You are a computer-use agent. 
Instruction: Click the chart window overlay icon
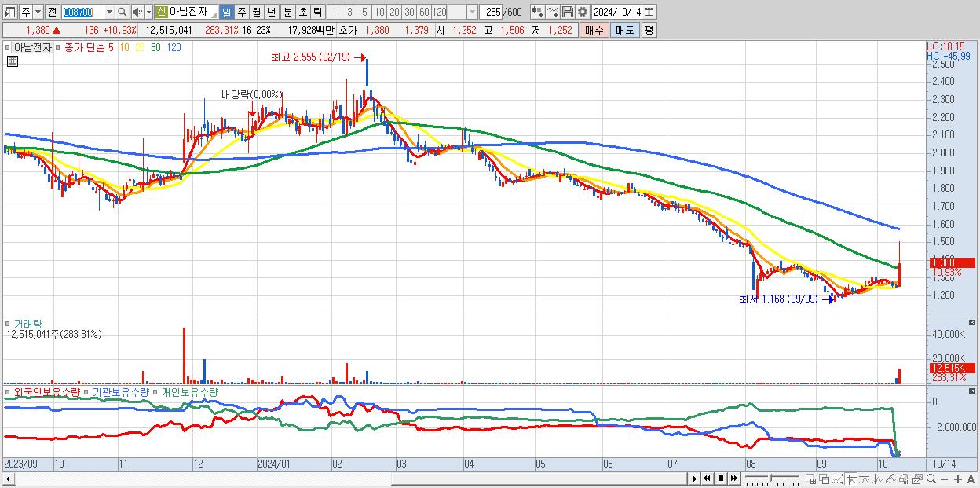(917, 479)
